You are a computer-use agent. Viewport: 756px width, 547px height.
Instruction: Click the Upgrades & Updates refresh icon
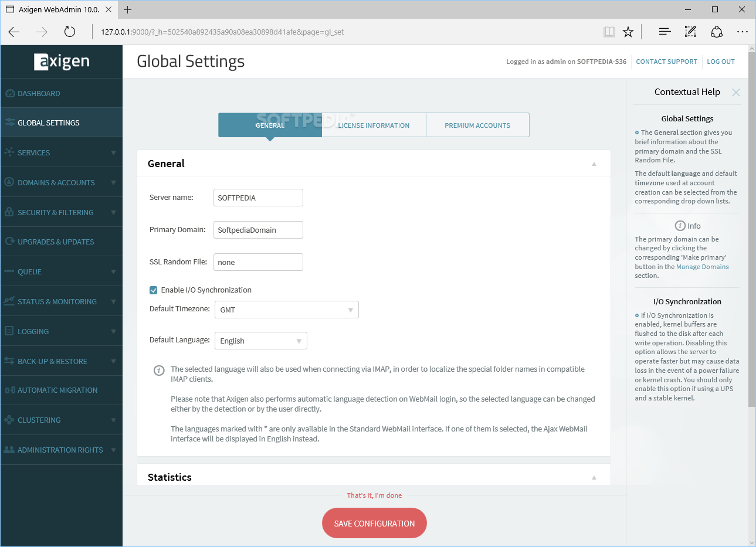click(x=9, y=242)
